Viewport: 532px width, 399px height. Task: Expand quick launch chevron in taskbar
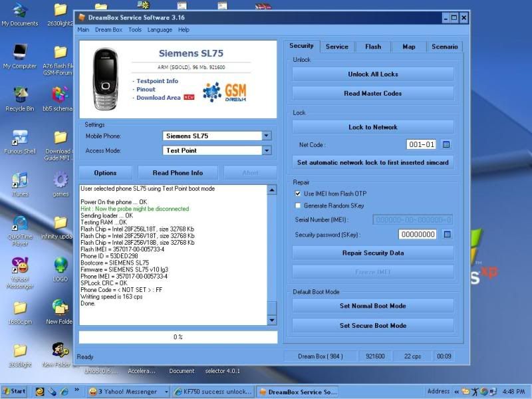[76, 390]
